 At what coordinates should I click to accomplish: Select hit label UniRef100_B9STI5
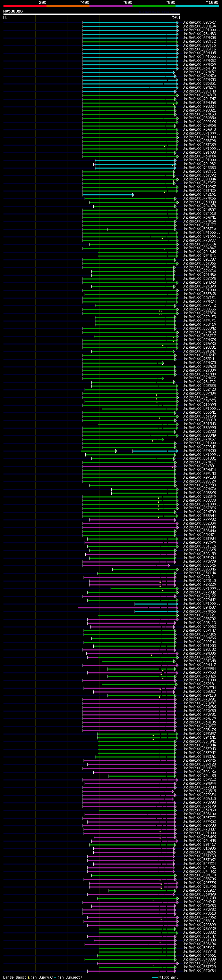pyautogui.click(x=199, y=45)
